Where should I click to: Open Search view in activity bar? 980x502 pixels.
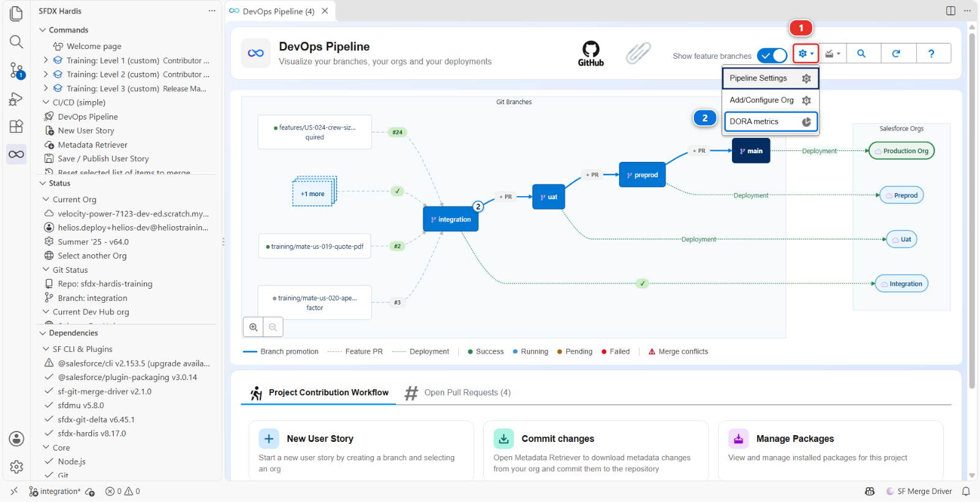click(x=17, y=42)
